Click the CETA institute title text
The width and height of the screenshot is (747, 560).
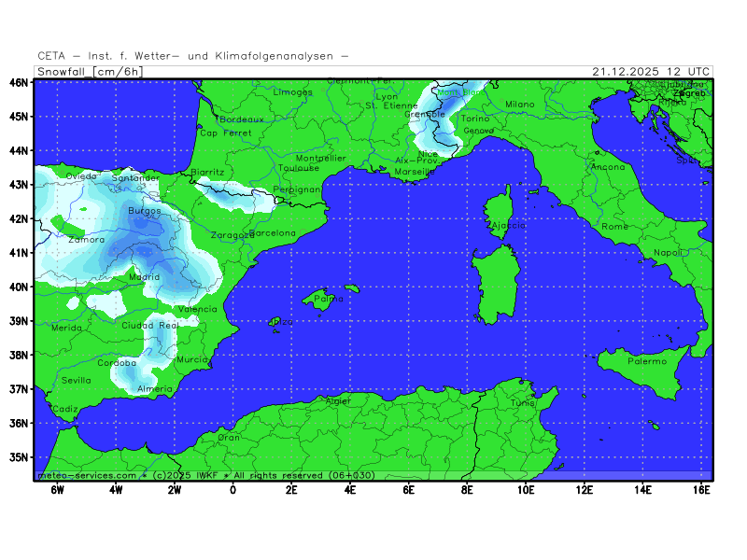pyautogui.click(x=193, y=56)
